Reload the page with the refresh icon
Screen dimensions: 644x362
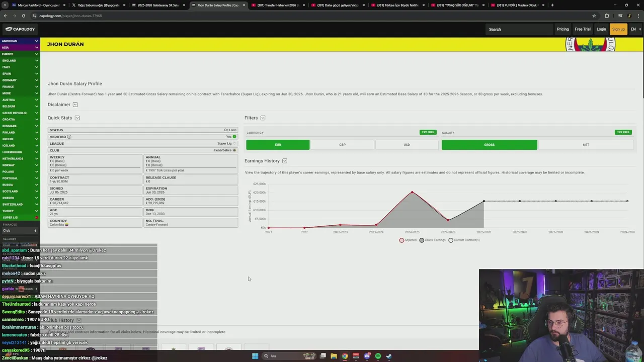click(x=24, y=16)
